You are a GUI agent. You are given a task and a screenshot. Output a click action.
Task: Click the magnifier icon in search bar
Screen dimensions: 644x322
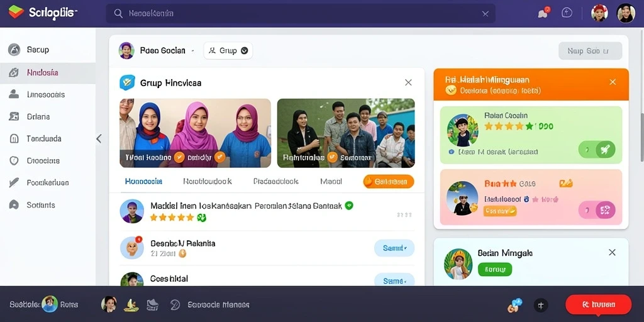pyautogui.click(x=118, y=14)
